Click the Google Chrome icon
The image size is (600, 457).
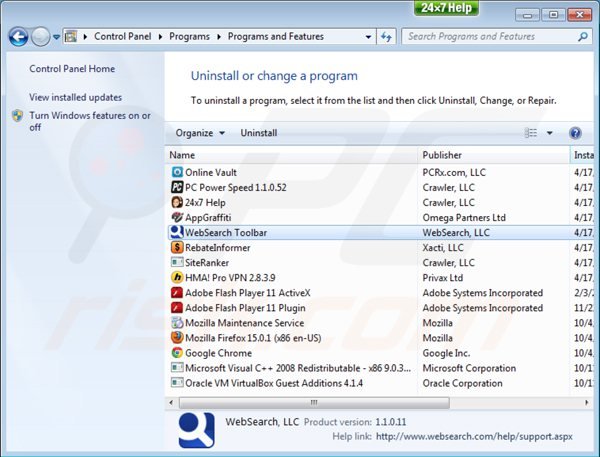point(177,353)
